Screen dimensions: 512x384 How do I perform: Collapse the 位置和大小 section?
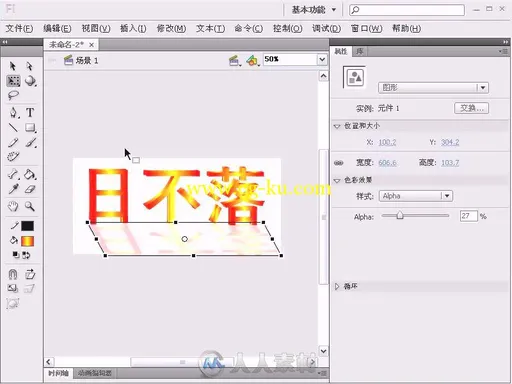(337, 126)
